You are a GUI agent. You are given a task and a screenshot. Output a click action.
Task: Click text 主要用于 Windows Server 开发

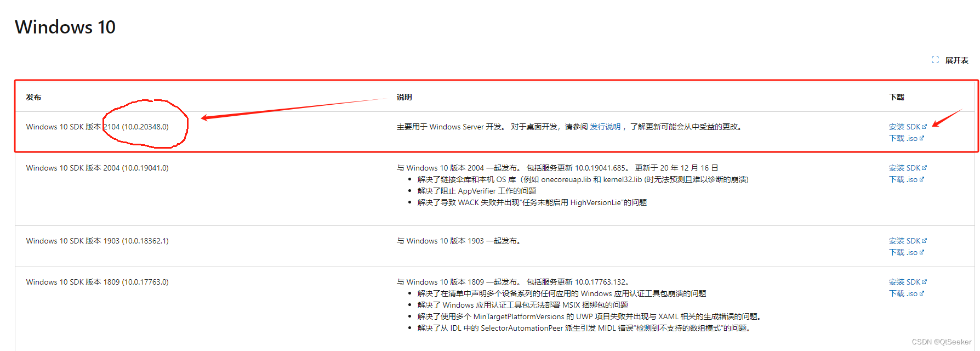(x=451, y=127)
